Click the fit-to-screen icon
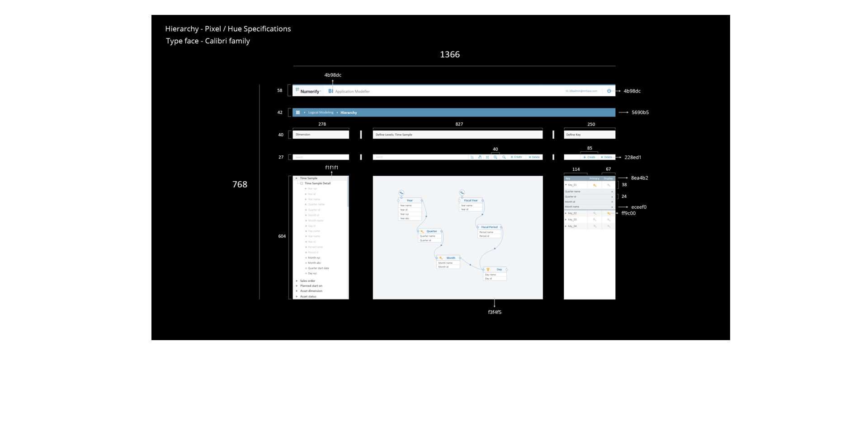868x421 pixels. click(487, 157)
